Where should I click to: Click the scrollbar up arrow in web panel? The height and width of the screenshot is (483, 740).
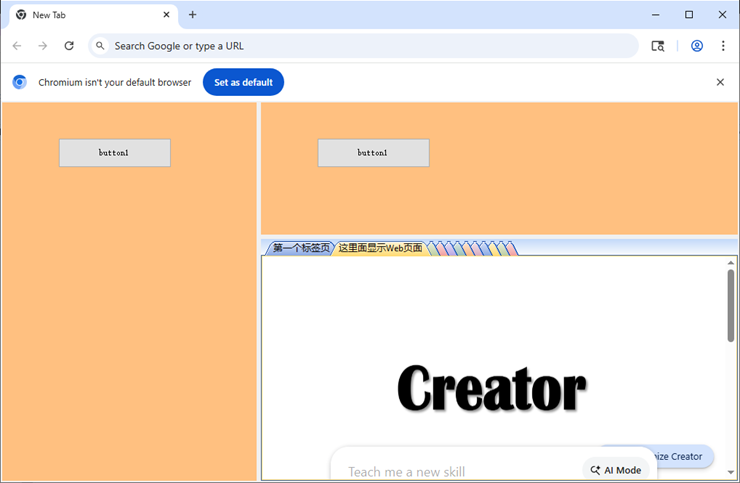[731, 263]
